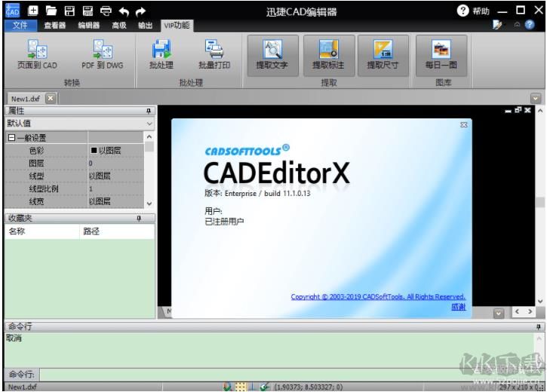Toggle the 命令行 panel pin

(x=538, y=326)
